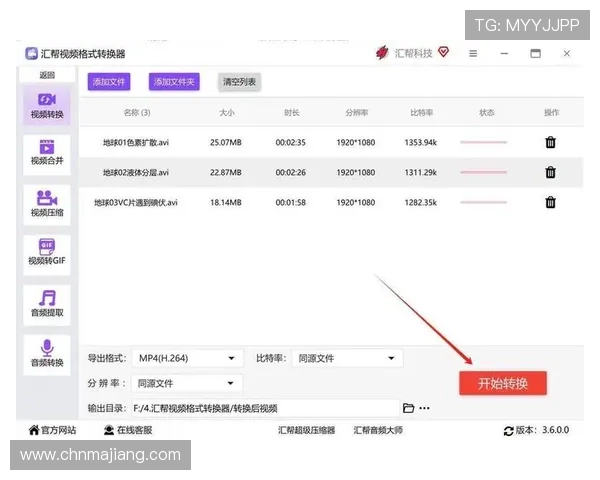600x480 pixels.
Task: Click the 大小 column header
Action: tap(227, 113)
